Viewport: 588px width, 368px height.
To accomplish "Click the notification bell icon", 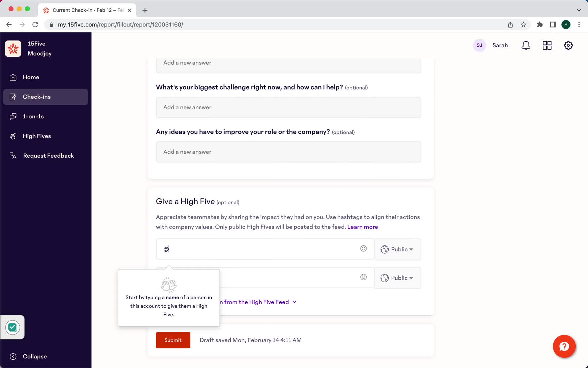I will pos(526,45).
